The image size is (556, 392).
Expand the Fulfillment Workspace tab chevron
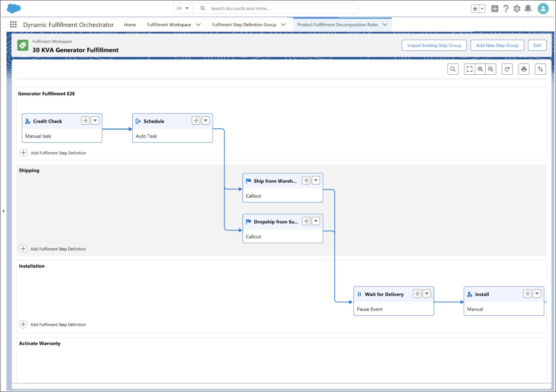click(198, 25)
